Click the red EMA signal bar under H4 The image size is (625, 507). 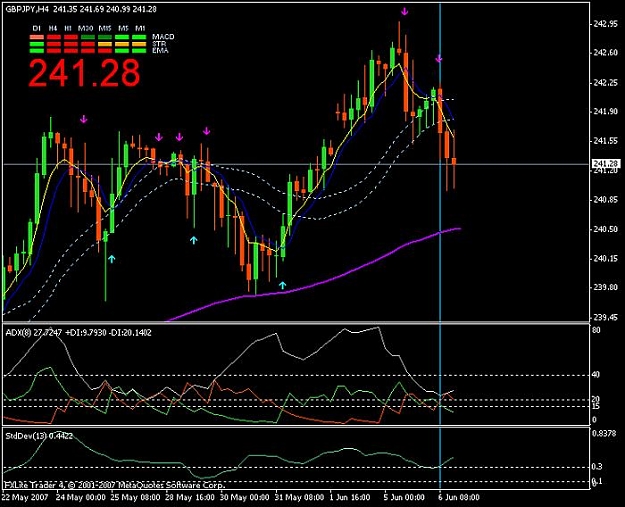[x=54, y=51]
